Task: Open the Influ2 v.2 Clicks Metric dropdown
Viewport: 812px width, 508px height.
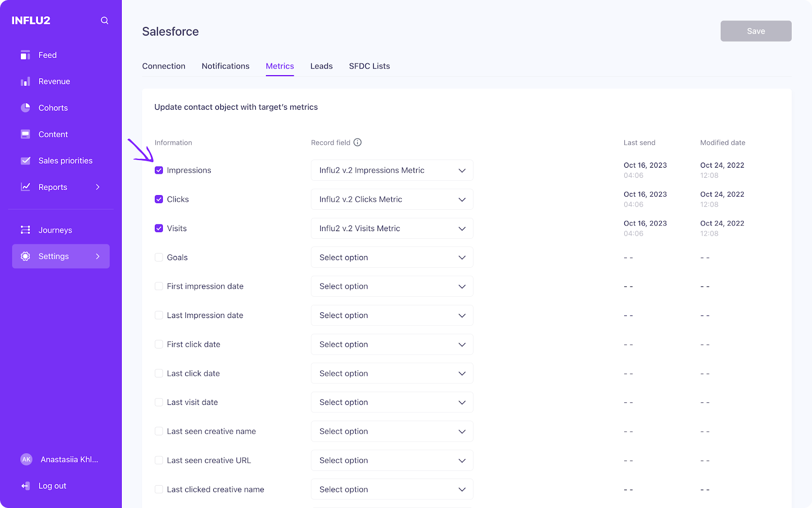Action: coord(392,199)
